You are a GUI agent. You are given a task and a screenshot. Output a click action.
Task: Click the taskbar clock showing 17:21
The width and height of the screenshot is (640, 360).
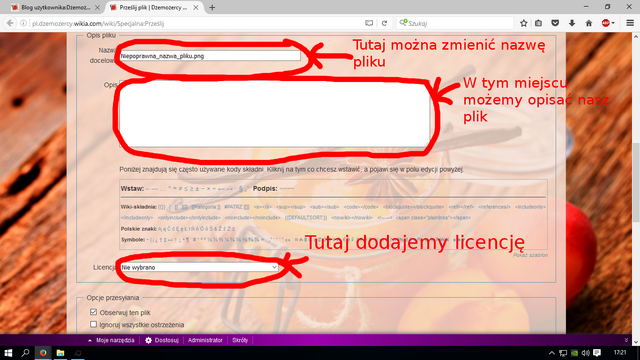coord(620,353)
